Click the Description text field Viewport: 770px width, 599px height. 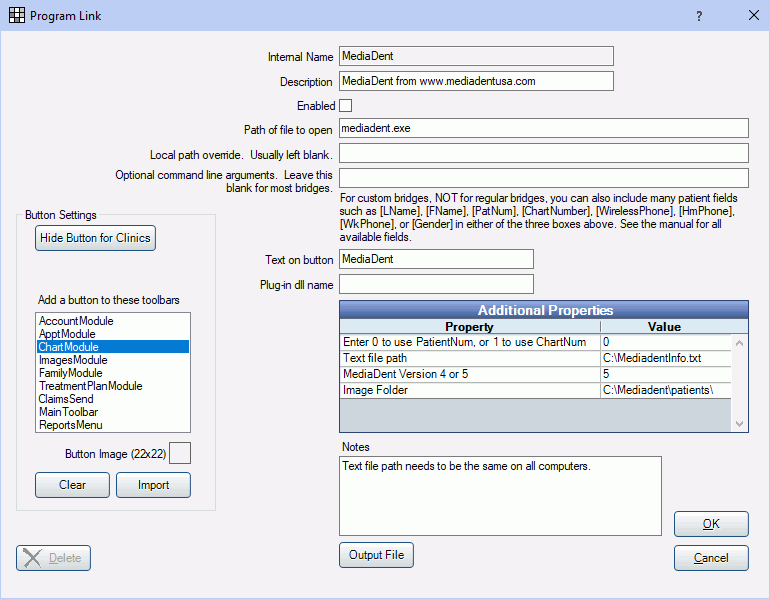point(476,81)
